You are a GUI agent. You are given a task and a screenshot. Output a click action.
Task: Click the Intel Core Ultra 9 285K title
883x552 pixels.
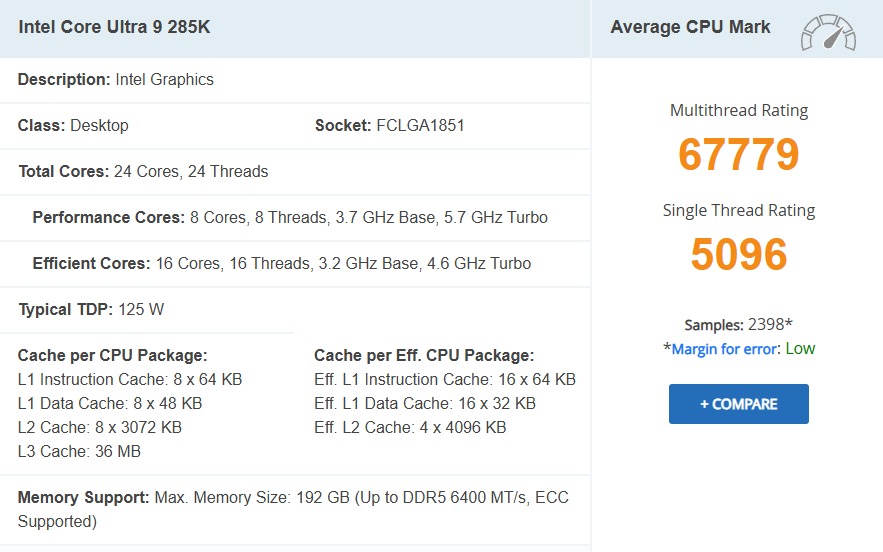pyautogui.click(x=114, y=28)
